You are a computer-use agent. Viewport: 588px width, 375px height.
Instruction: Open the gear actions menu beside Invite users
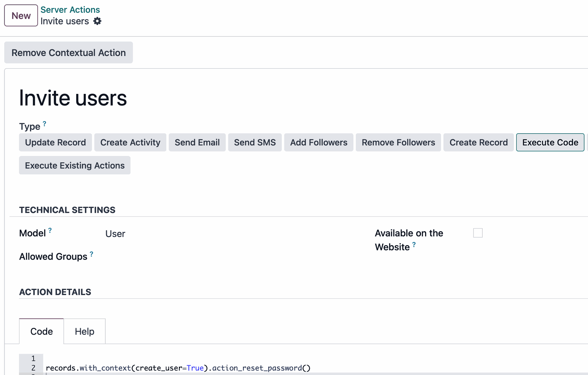click(x=97, y=21)
